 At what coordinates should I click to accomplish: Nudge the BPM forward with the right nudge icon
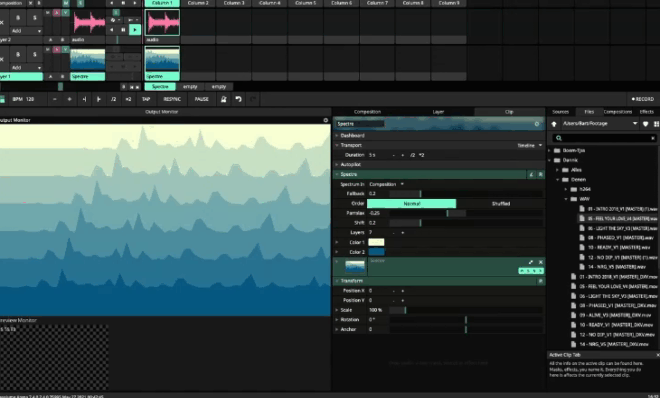(98, 99)
